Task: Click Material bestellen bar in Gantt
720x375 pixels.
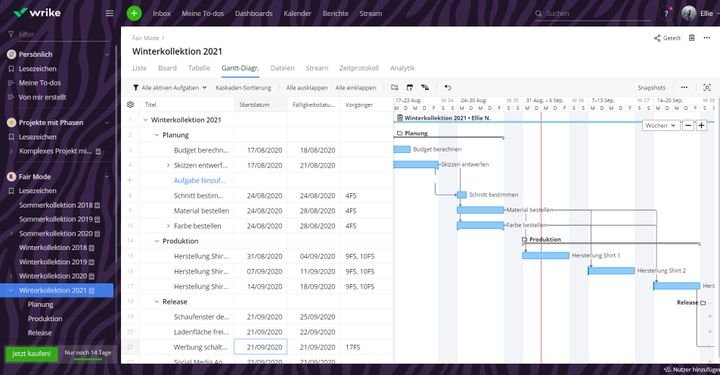Action: [481, 210]
